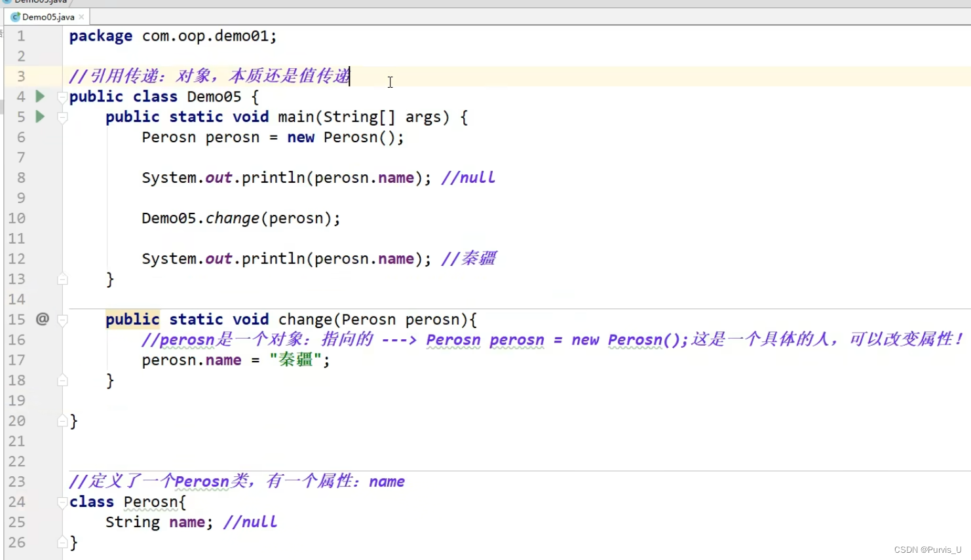
Task: Click the '//null' comment on line 8
Action: [468, 177]
